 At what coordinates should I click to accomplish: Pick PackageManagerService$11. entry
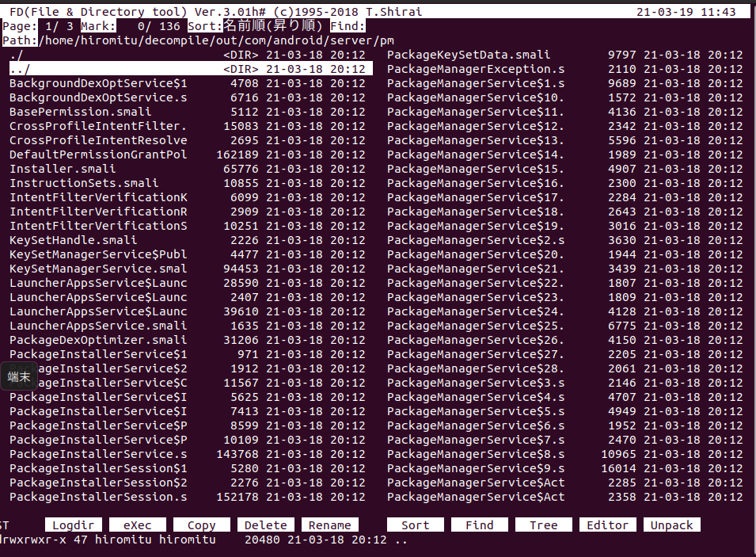[x=565, y=112]
